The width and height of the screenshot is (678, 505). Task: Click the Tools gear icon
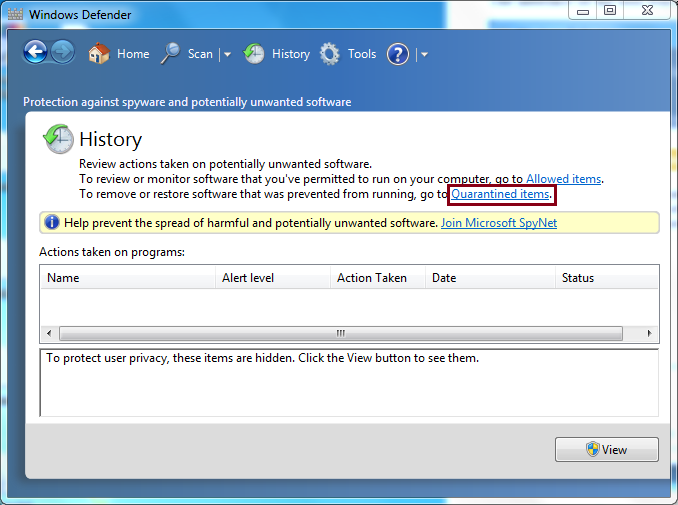point(330,54)
